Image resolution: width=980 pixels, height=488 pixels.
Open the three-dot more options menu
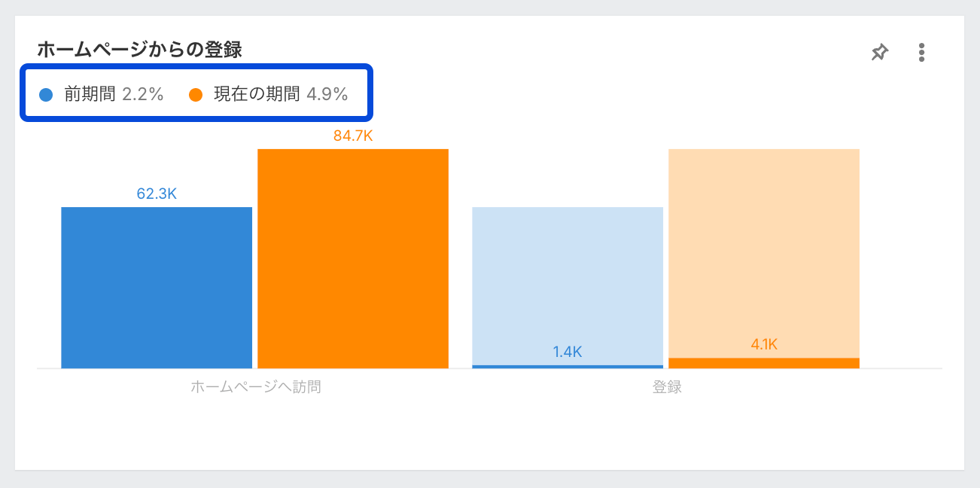click(921, 52)
